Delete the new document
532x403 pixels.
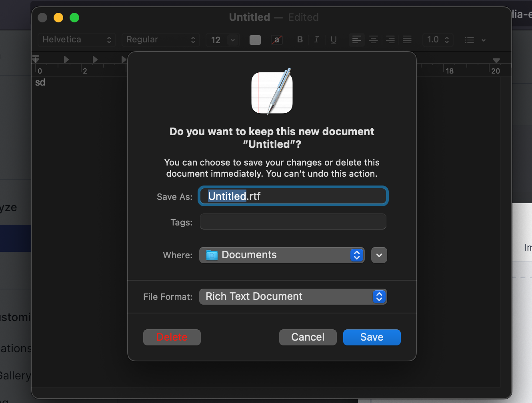point(172,337)
